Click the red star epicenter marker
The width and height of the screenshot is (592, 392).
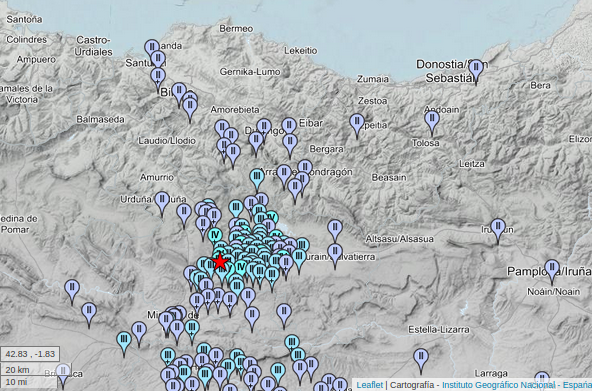click(x=220, y=262)
